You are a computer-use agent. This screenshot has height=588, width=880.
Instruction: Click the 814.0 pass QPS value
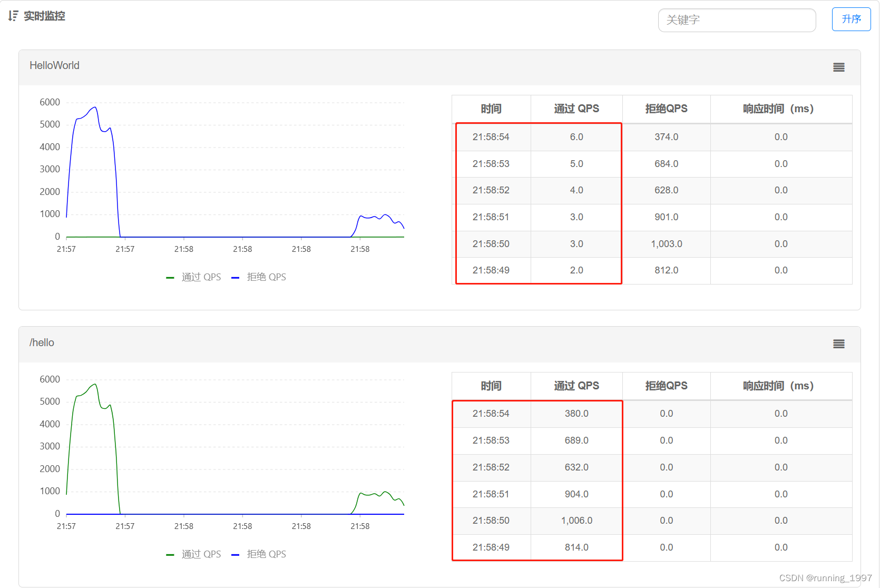pos(576,547)
